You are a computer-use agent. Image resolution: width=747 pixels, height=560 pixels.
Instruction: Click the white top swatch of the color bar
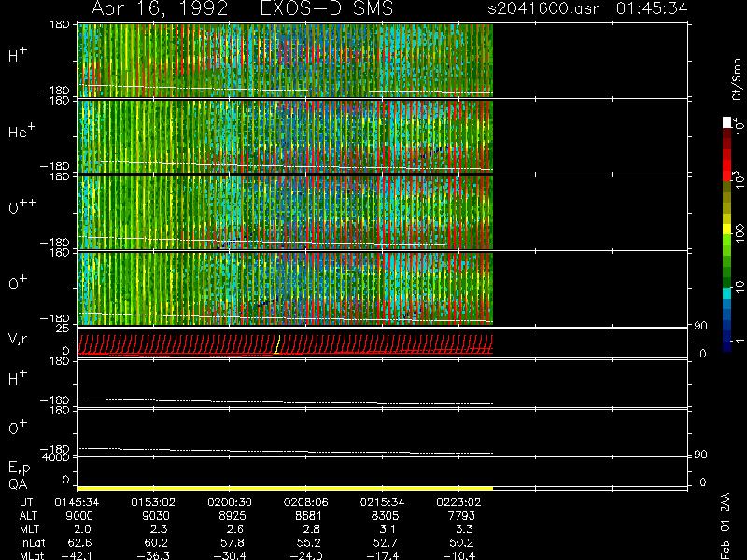pos(727,122)
